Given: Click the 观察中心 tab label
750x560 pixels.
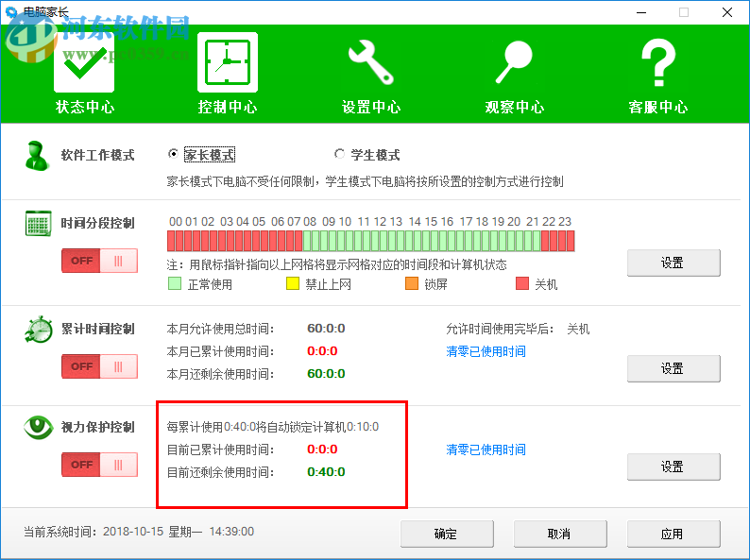Looking at the screenshot, I should [x=515, y=107].
